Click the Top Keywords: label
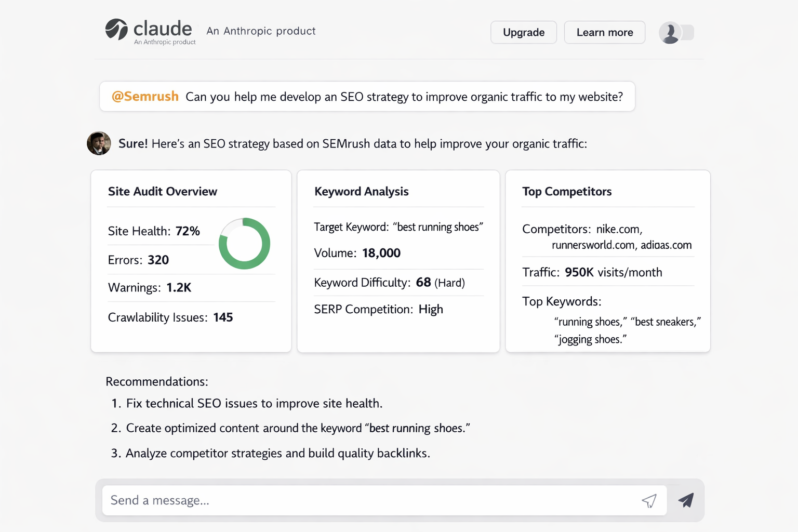 pyautogui.click(x=562, y=301)
